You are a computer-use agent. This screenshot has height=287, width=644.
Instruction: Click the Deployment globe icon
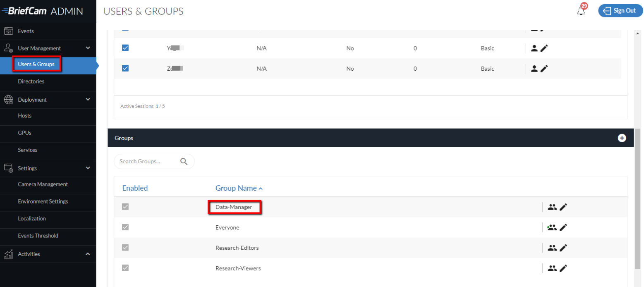tap(9, 100)
